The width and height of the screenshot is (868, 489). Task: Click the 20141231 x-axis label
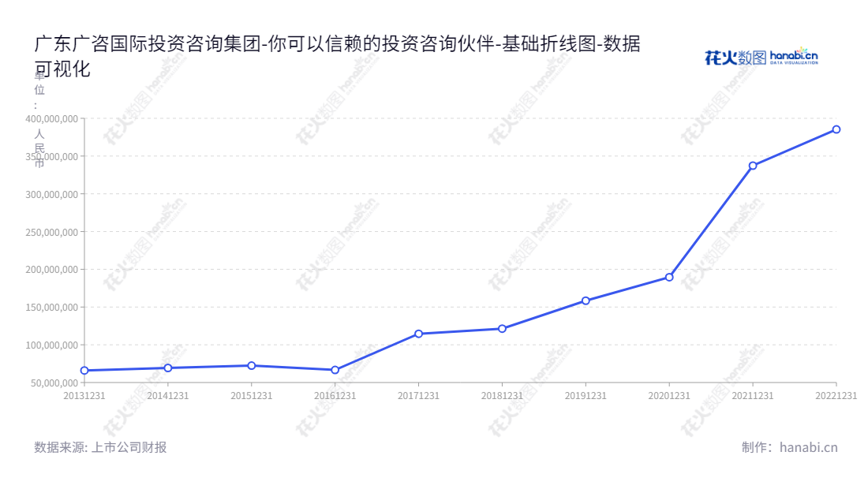click(x=168, y=396)
